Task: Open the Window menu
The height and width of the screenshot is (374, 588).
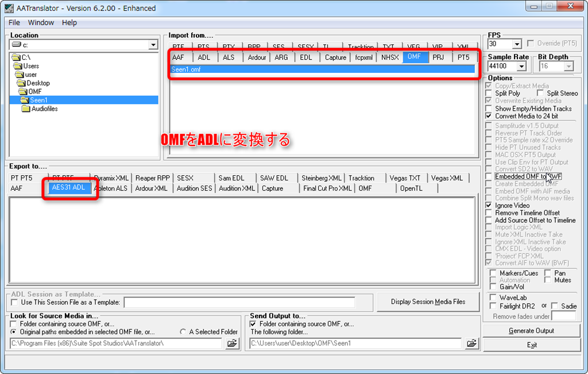Action: (x=41, y=22)
